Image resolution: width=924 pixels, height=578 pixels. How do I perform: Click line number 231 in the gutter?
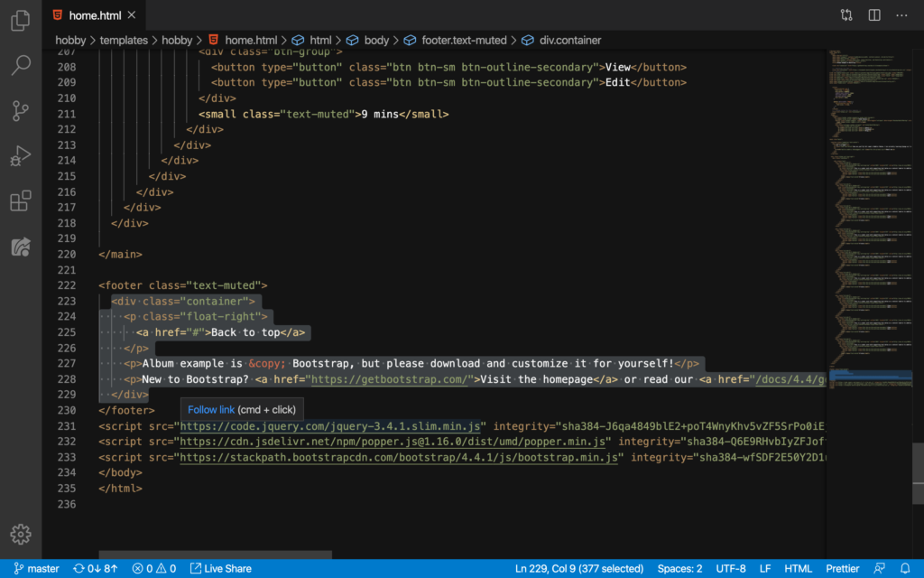click(67, 426)
